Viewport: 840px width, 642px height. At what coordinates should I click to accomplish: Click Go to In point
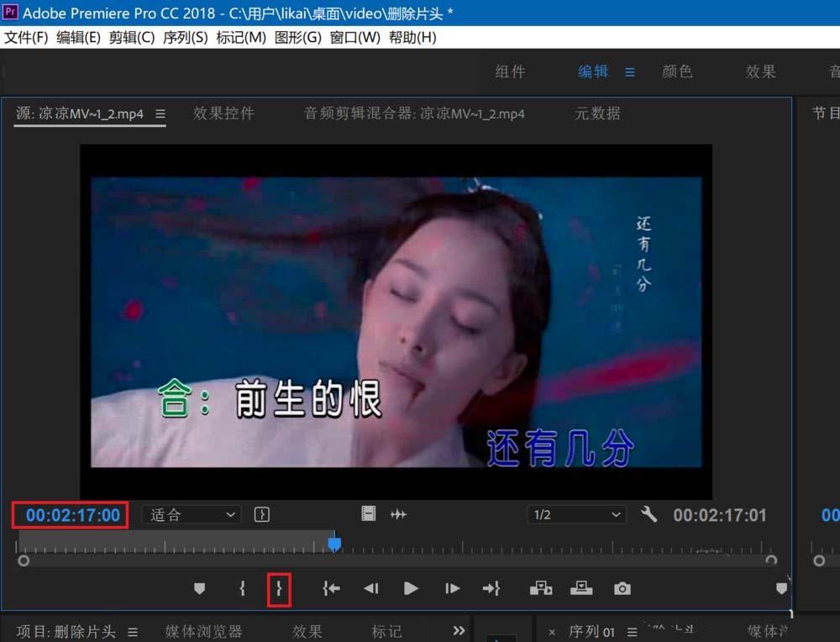(x=330, y=588)
